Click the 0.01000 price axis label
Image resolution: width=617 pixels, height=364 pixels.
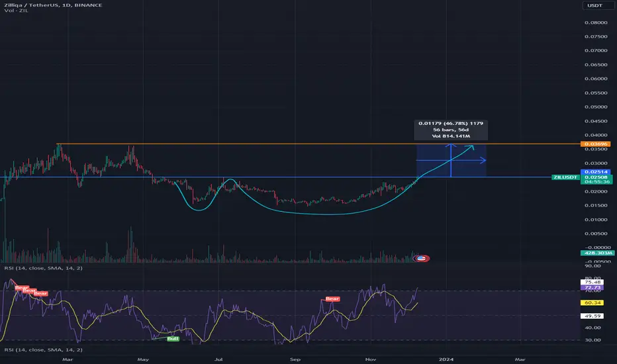[x=596, y=220]
